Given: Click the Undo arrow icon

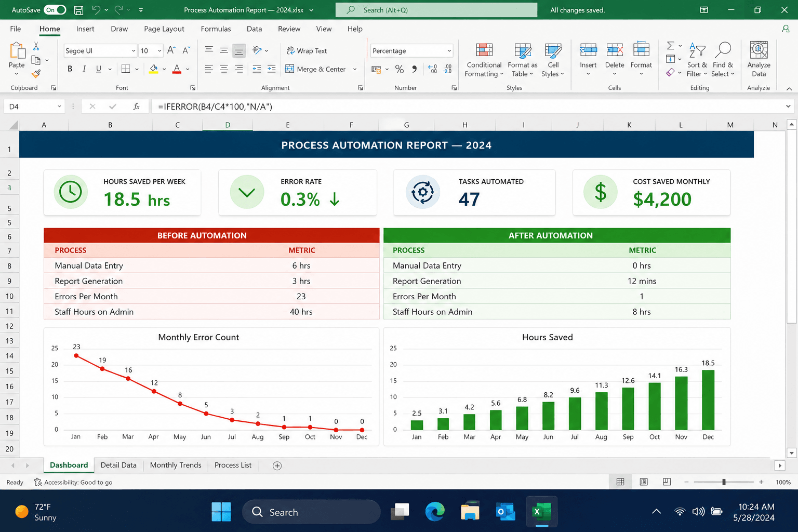Looking at the screenshot, I should click(96, 10).
